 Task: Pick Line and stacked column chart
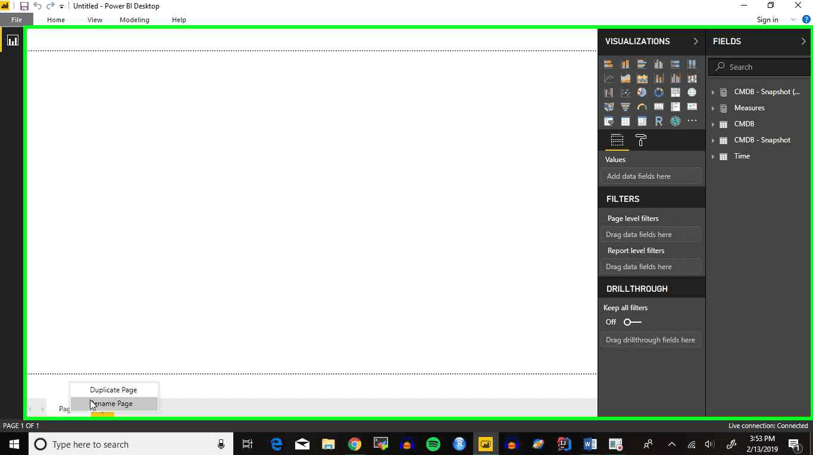[x=659, y=79]
